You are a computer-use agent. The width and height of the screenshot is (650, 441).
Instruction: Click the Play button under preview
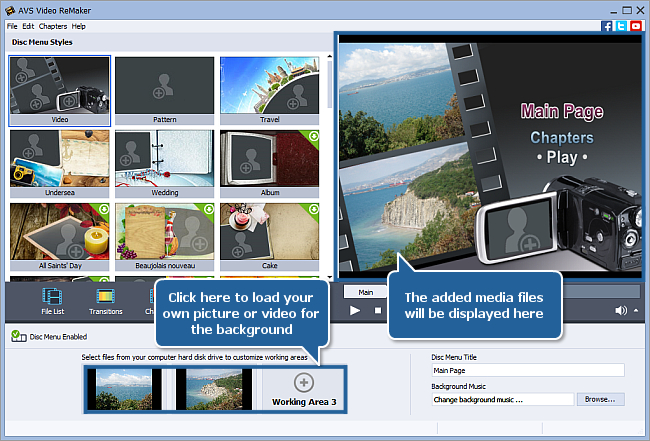(354, 310)
